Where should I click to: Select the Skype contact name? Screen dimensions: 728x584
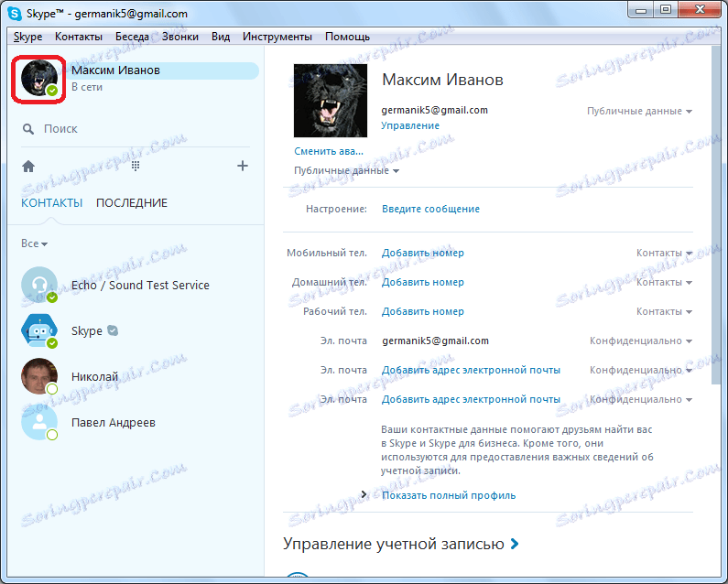pyautogui.click(x=86, y=330)
